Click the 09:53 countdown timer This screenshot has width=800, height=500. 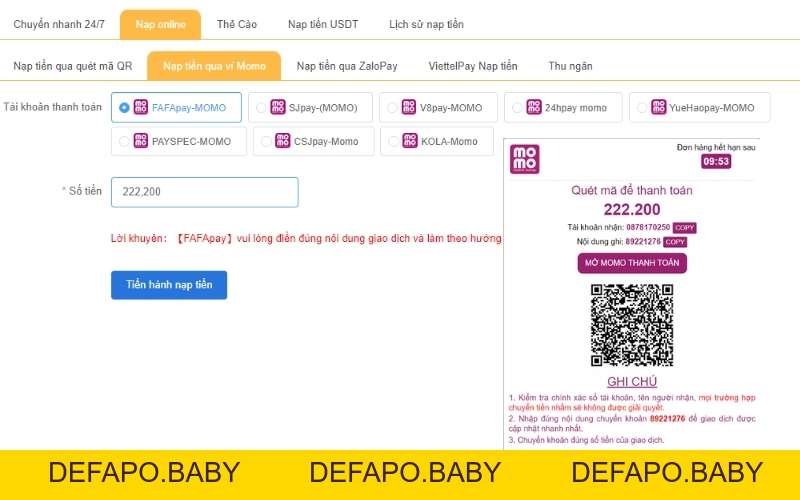(x=716, y=162)
